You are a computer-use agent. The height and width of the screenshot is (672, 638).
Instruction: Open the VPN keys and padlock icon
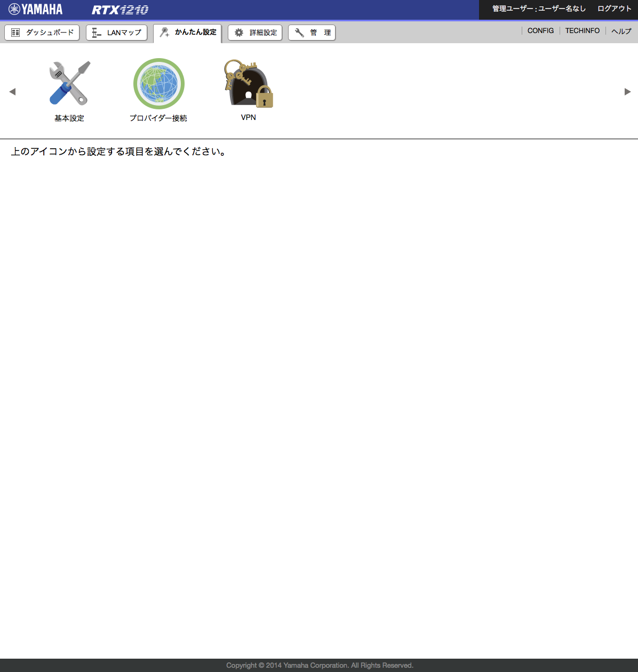249,84
